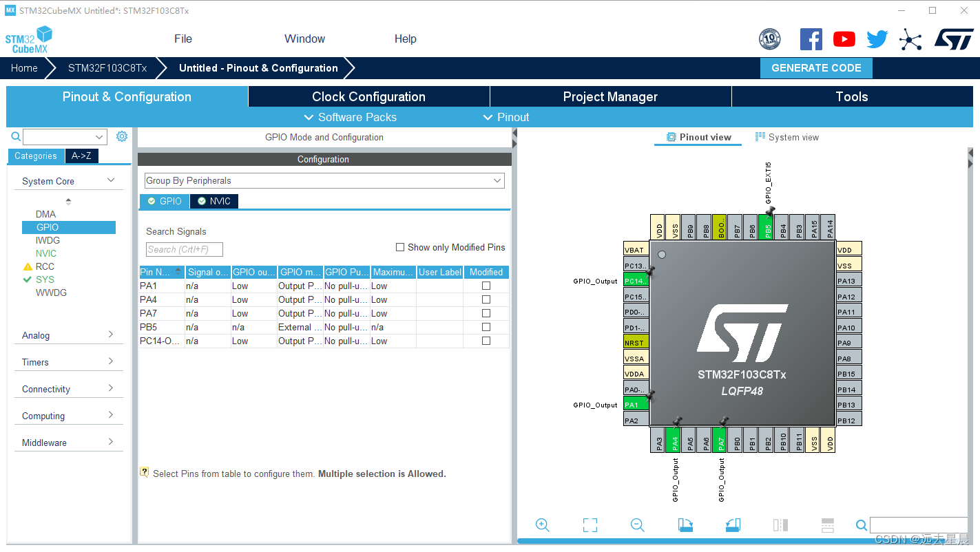This screenshot has width=980, height=552.
Task: Click the search magnifier beside category box
Action: [16, 136]
